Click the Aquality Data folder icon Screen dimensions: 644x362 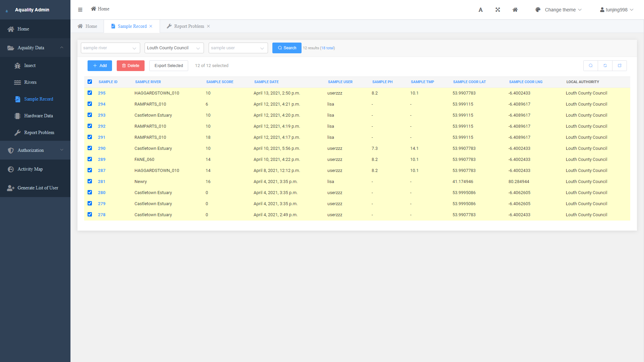11,48
